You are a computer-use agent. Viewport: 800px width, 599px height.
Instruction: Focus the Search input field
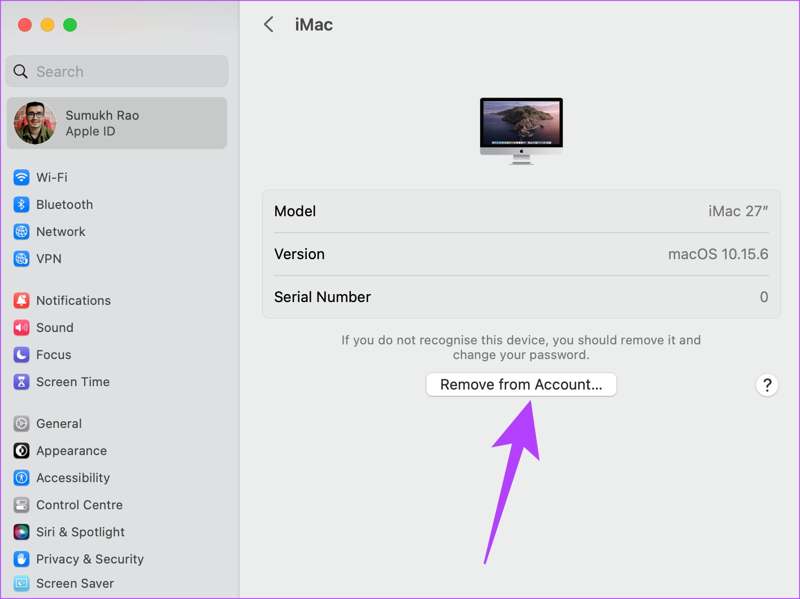117,71
